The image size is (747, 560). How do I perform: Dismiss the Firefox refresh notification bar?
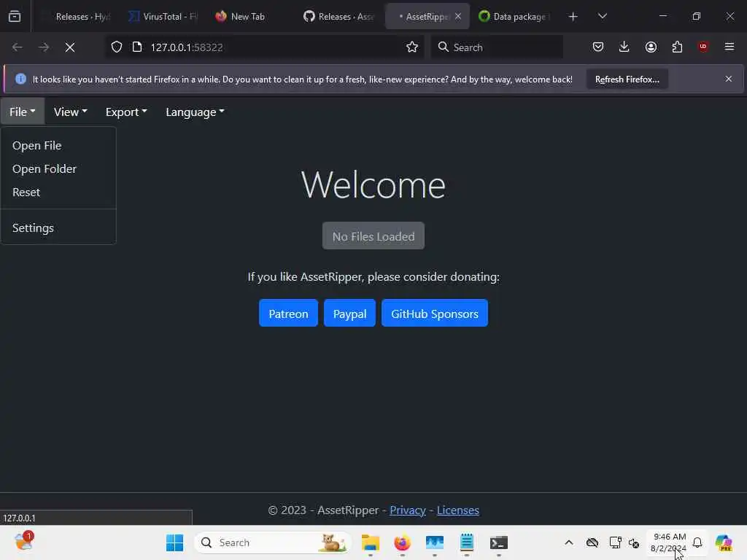729,79
